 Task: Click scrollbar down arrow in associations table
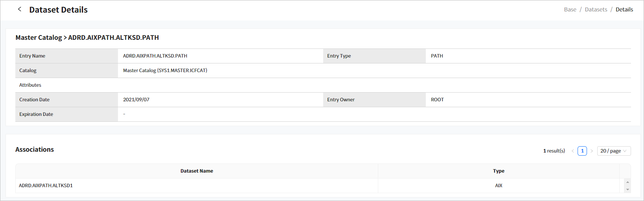pyautogui.click(x=627, y=190)
